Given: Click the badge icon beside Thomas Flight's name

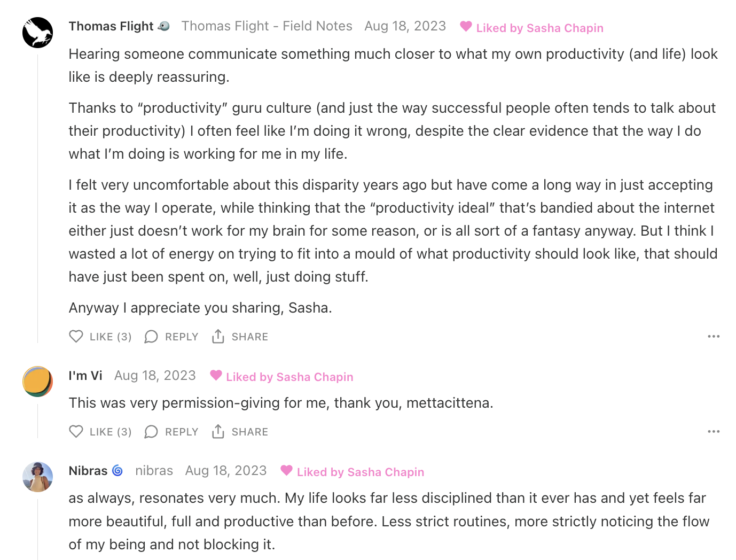Looking at the screenshot, I should pyautogui.click(x=164, y=26).
